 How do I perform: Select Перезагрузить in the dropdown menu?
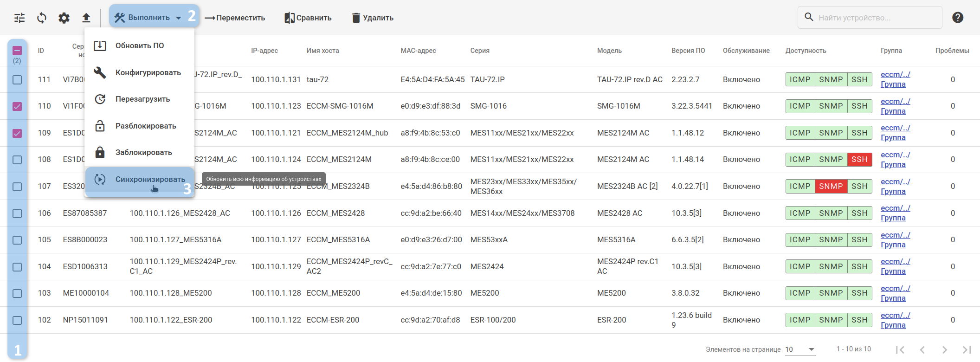point(142,99)
